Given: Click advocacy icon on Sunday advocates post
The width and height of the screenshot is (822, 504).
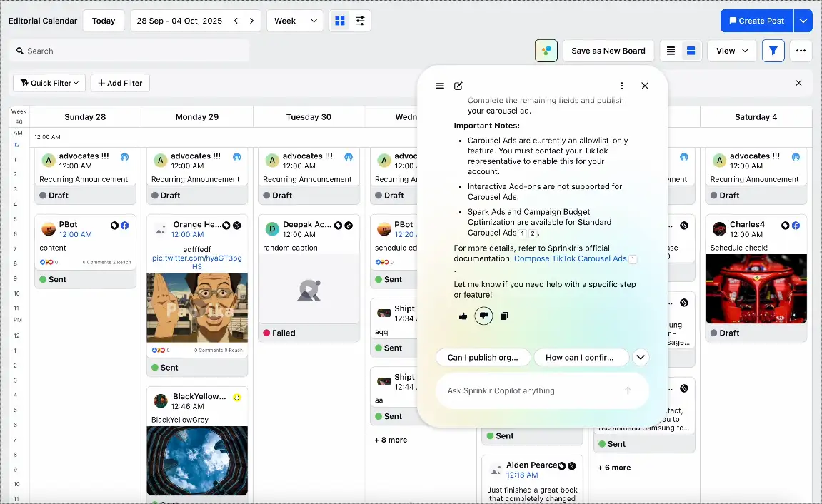Looking at the screenshot, I should pyautogui.click(x=125, y=156).
